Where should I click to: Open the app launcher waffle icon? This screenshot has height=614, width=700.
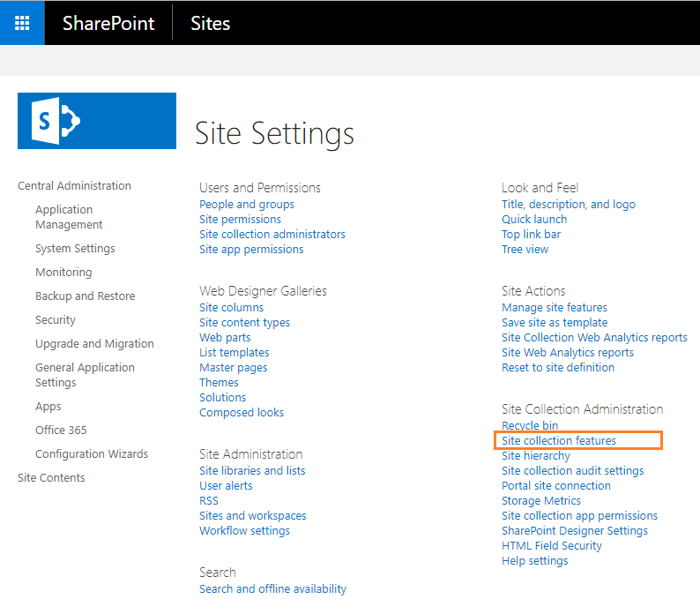[22, 23]
